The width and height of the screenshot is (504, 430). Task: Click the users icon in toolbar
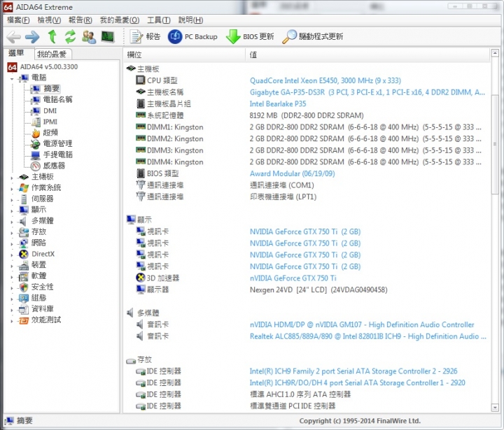pyautogui.click(x=89, y=36)
